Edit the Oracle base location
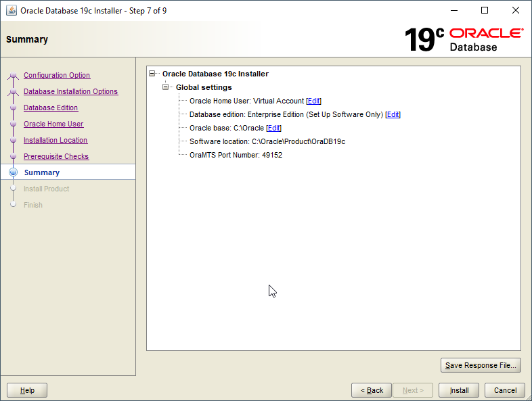 click(x=274, y=128)
